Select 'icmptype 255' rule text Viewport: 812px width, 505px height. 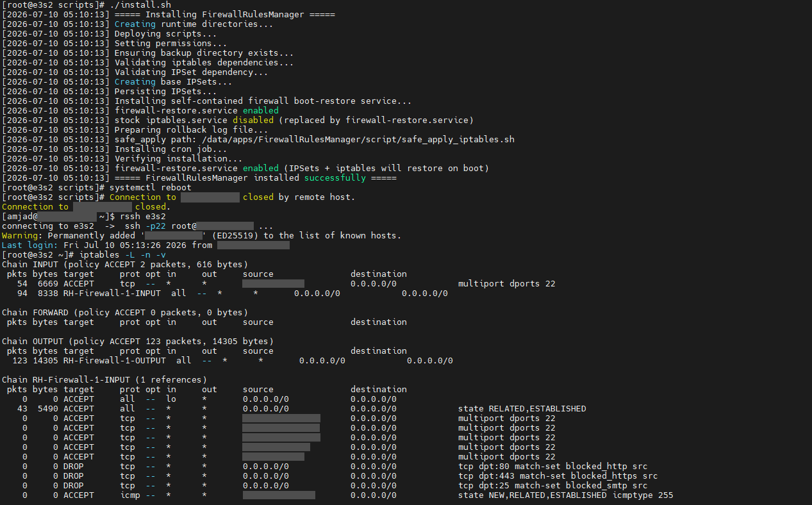pyautogui.click(x=643, y=495)
